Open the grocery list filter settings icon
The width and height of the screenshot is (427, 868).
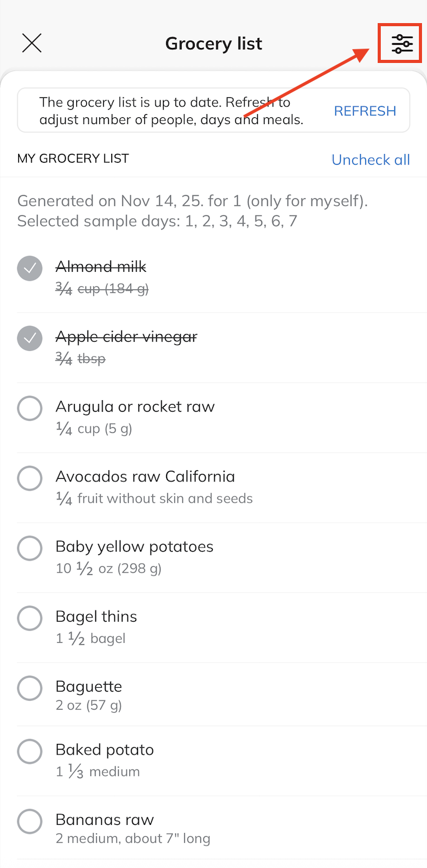point(400,43)
